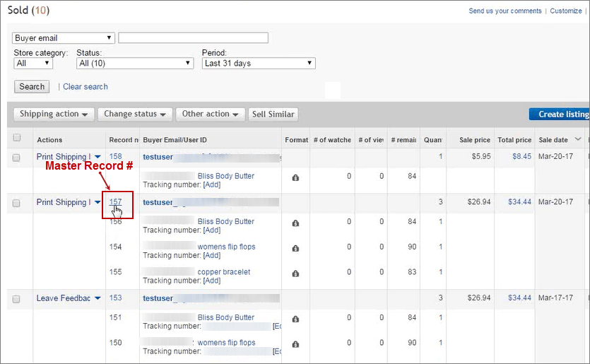Click $34.44 total price for Mar-17-17

coord(519,298)
